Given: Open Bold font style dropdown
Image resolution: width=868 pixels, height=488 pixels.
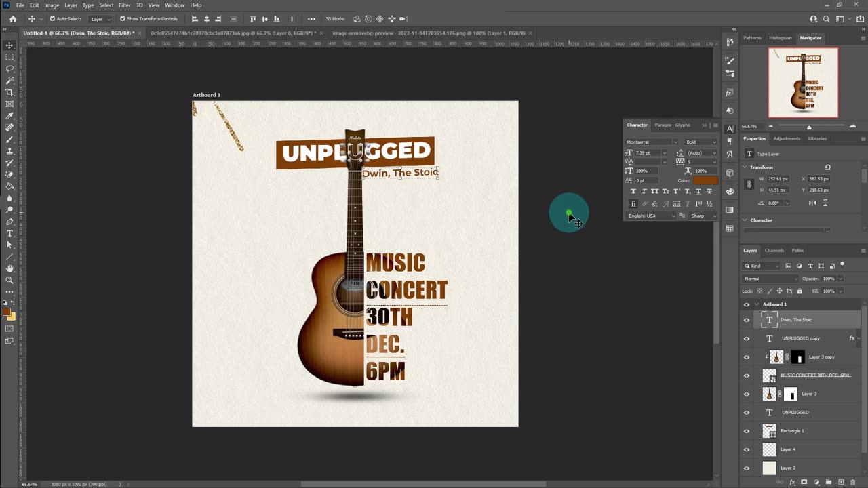Looking at the screenshot, I should [x=714, y=142].
